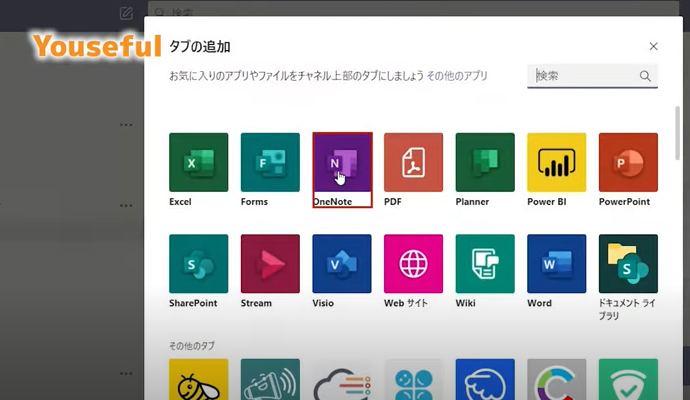The width and height of the screenshot is (690, 400).
Task: Add the OneNote tab app
Action: [x=342, y=162]
